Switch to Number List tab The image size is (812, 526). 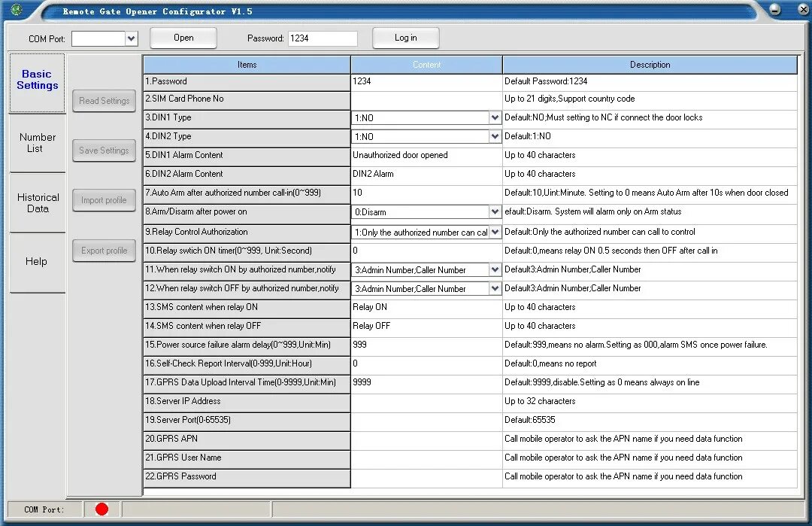tap(38, 143)
